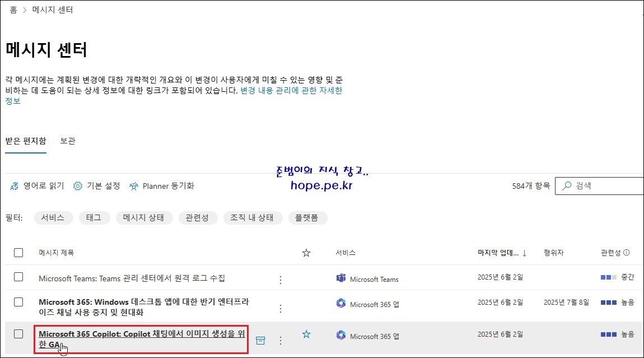Open the 플랫폼 filter dropdown

click(307, 218)
